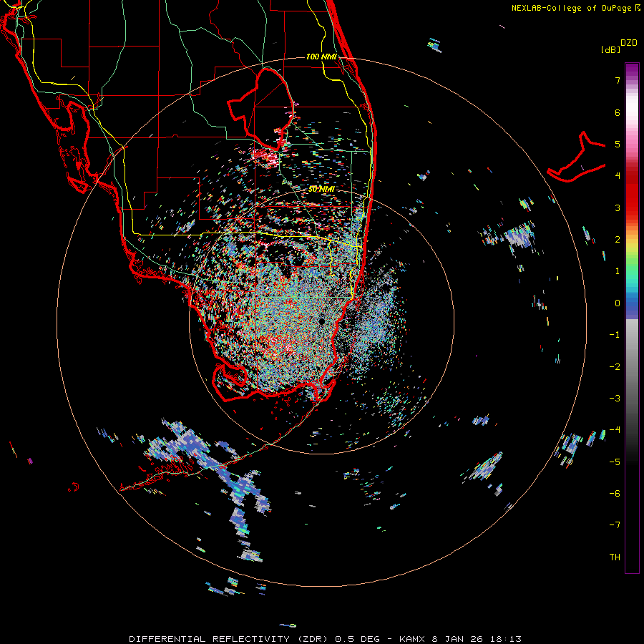The width and height of the screenshot is (644, 644).
Task: Click the 3 label on the color scale
Action: click(x=618, y=208)
